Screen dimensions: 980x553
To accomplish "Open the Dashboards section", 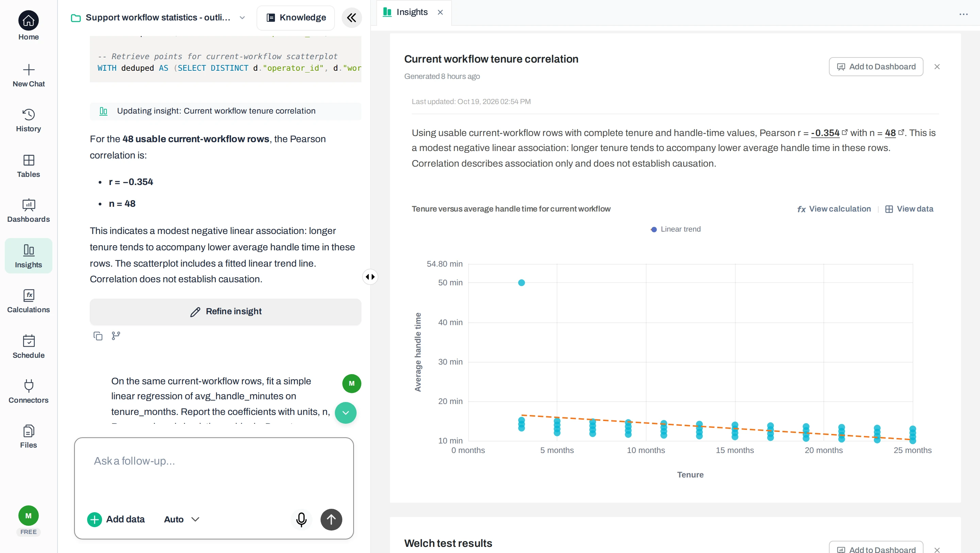I will point(29,211).
